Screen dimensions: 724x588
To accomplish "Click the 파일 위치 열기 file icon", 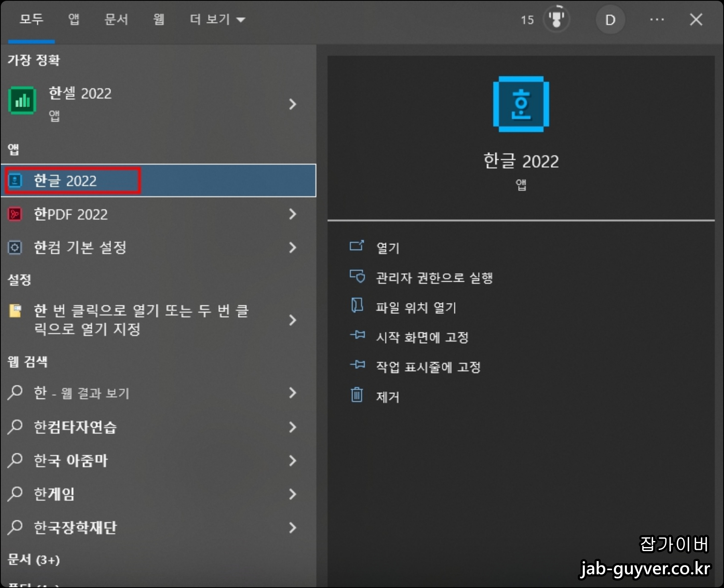I will 357,305.
